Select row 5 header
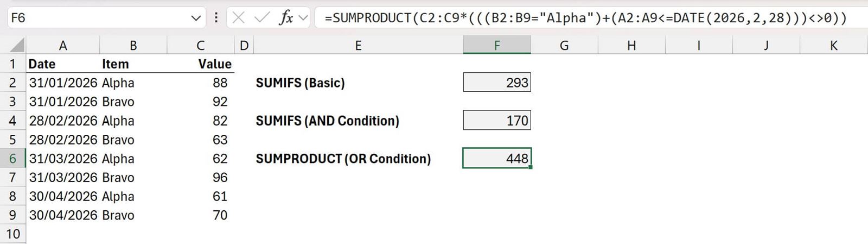The height and width of the screenshot is (244, 868). pyautogui.click(x=13, y=140)
